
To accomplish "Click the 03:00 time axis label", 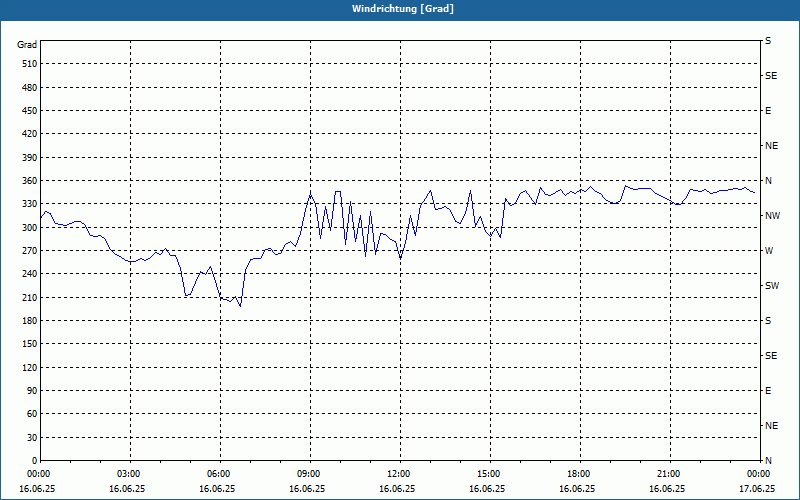I will coord(128,474).
